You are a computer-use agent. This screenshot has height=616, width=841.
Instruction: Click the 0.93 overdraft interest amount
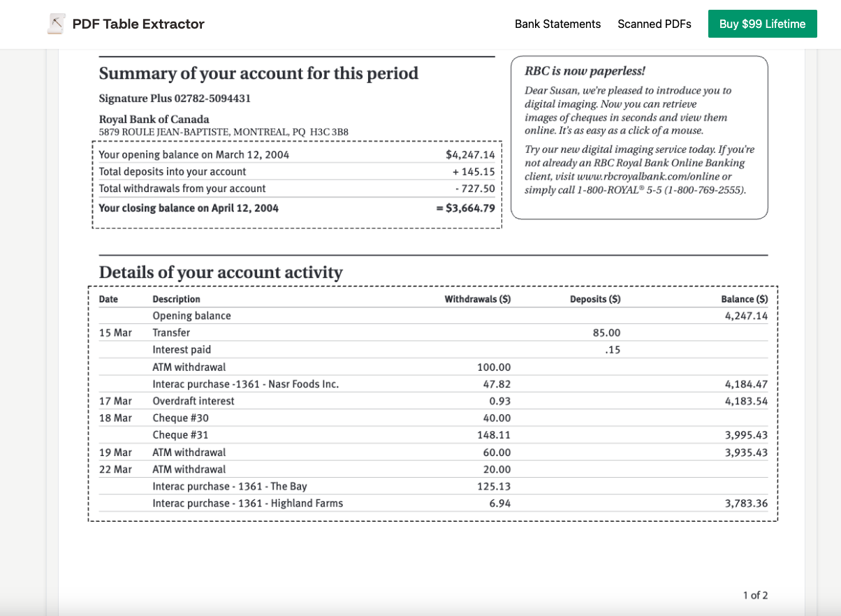click(500, 401)
